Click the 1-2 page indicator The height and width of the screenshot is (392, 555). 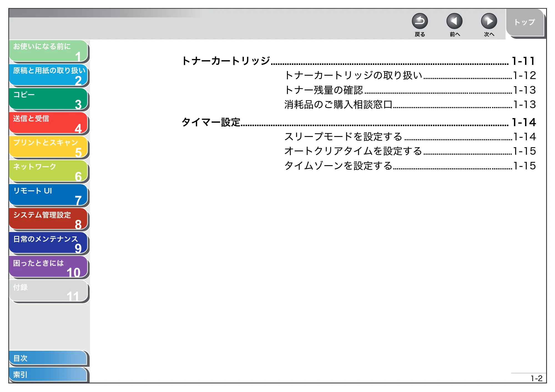pyautogui.click(x=536, y=378)
